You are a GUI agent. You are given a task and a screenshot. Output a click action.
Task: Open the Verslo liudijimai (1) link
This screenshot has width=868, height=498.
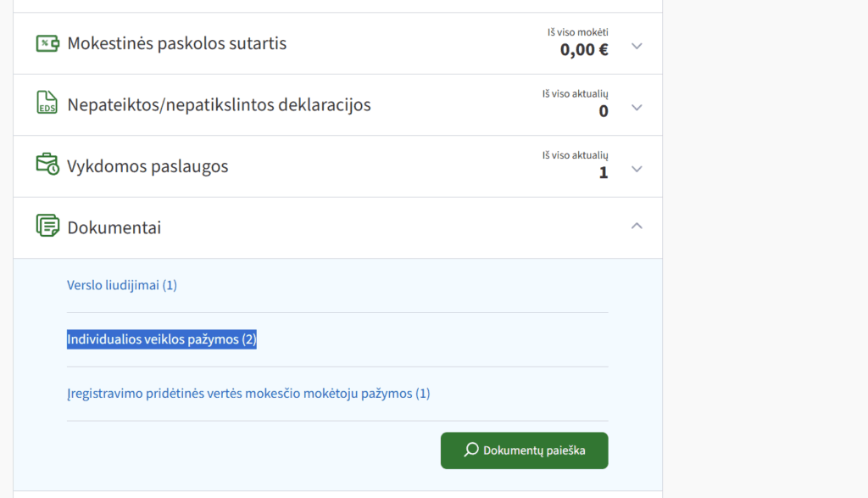[x=121, y=285]
